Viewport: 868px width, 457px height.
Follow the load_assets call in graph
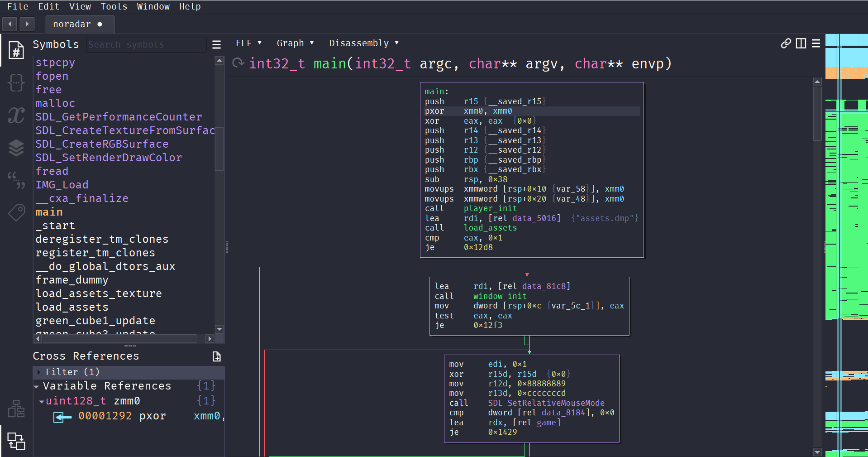click(490, 228)
